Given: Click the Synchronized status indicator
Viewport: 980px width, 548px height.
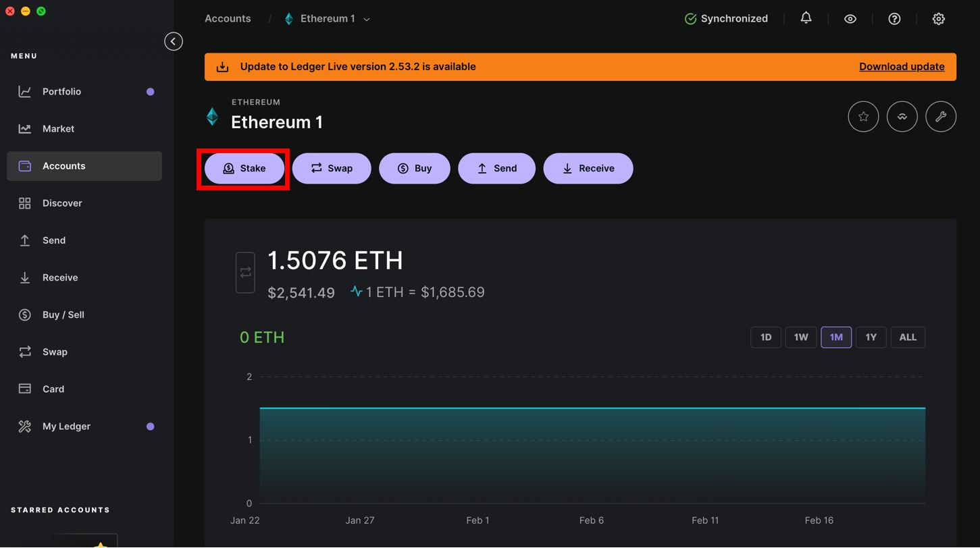Looking at the screenshot, I should tap(726, 19).
